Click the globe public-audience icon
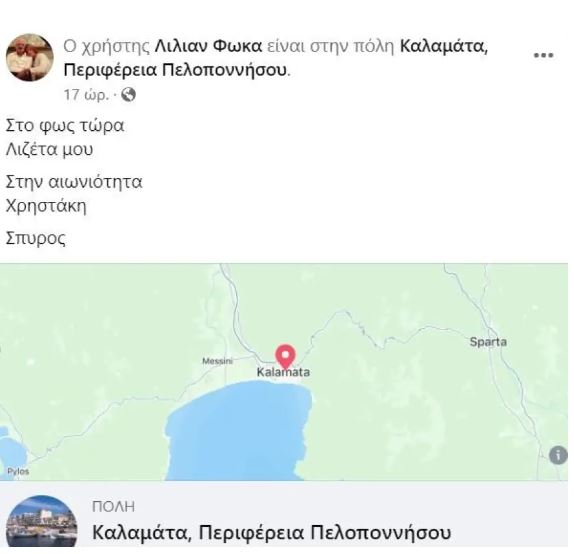Screen dimensions: 574x554 coord(128,95)
